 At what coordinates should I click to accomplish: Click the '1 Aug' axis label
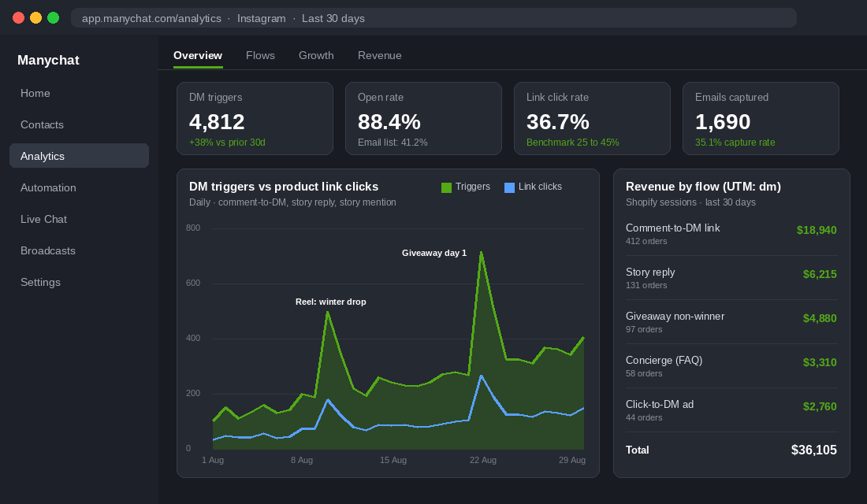click(213, 461)
